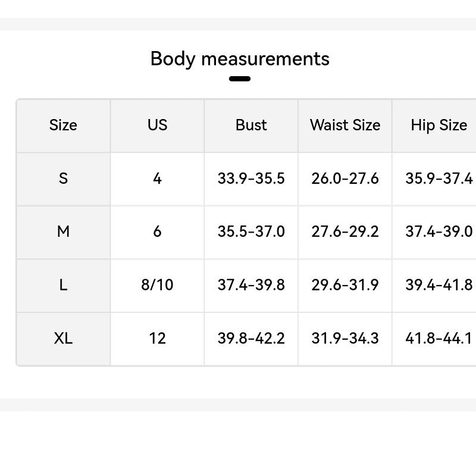Select bust measurement 33.9-35.5 cell
Image resolution: width=476 pixels, height=476 pixels.
click(x=251, y=178)
